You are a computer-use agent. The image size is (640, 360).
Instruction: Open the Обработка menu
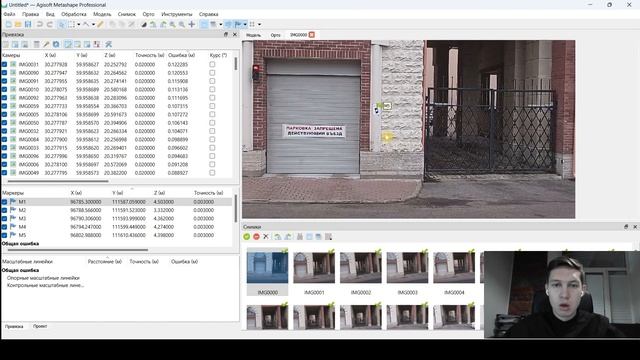(74, 14)
